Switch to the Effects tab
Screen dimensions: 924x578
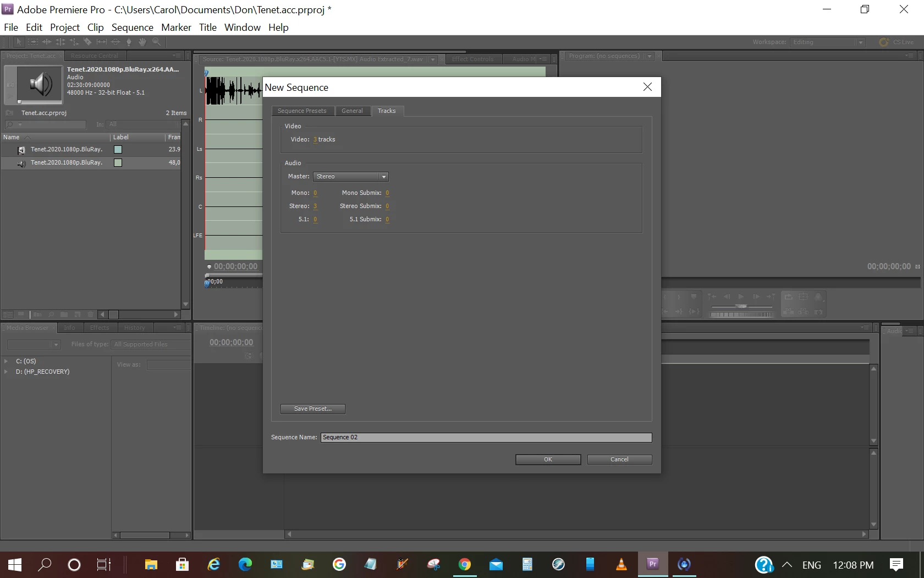pyautogui.click(x=100, y=328)
